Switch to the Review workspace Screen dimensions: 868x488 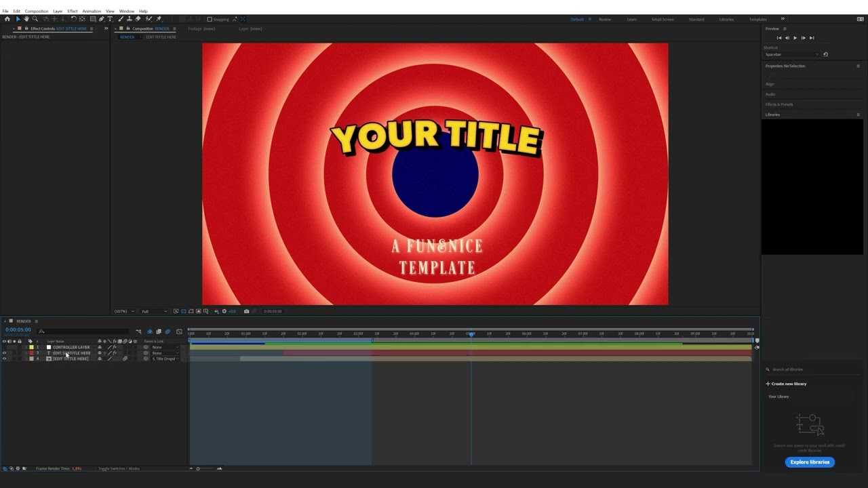tap(604, 19)
